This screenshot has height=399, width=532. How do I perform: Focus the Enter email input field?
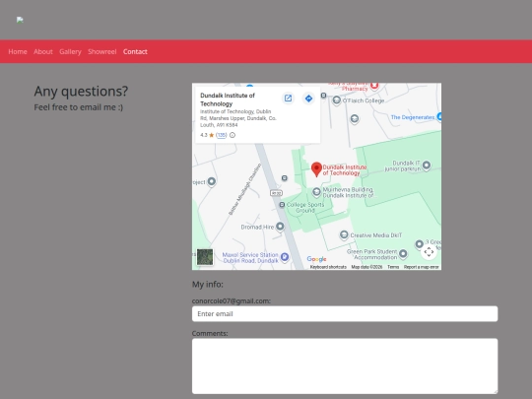[345, 314]
